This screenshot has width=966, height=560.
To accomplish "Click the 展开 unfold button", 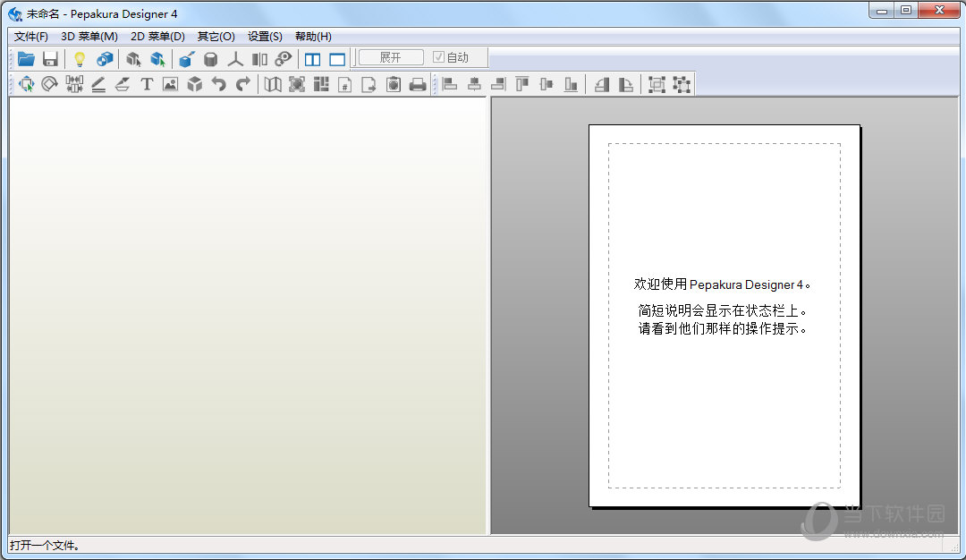I will tap(391, 57).
